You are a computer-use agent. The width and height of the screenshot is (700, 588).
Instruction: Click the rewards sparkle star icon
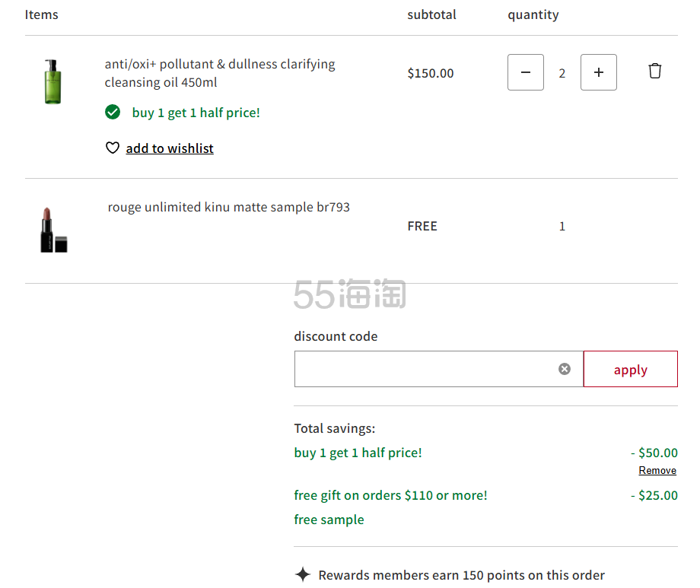pyautogui.click(x=303, y=574)
